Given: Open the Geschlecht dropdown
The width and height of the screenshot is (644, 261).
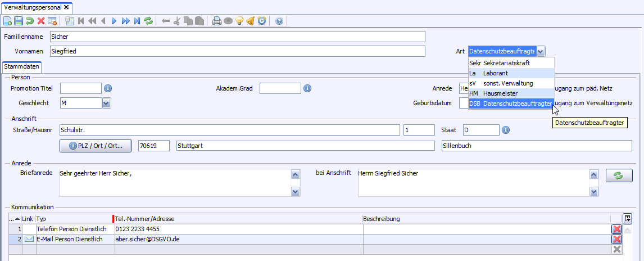Looking at the screenshot, I should (106, 103).
